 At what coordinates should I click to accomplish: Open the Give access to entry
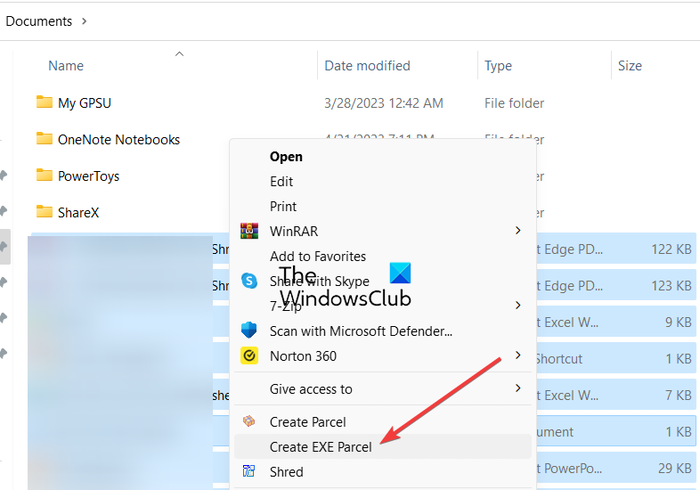click(x=311, y=389)
